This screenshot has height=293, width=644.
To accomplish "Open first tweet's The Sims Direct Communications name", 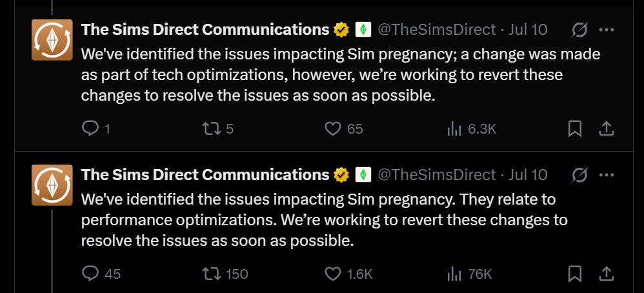I will pyautogui.click(x=205, y=30).
